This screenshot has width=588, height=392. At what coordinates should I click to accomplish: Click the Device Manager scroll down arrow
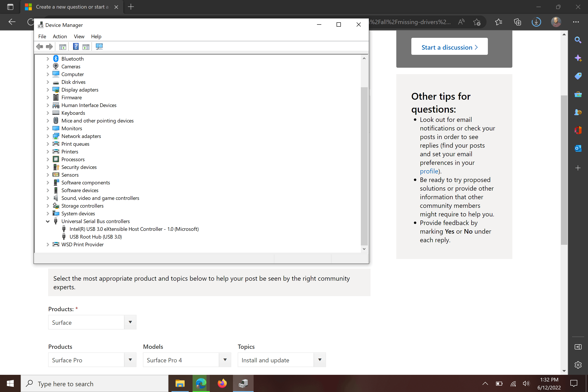point(364,249)
